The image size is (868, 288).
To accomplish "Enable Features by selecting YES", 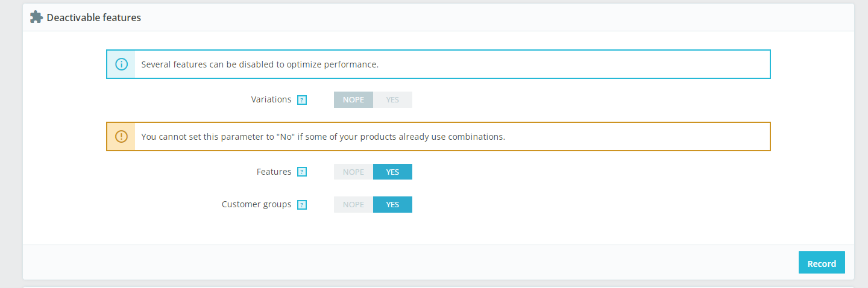I will [x=392, y=172].
